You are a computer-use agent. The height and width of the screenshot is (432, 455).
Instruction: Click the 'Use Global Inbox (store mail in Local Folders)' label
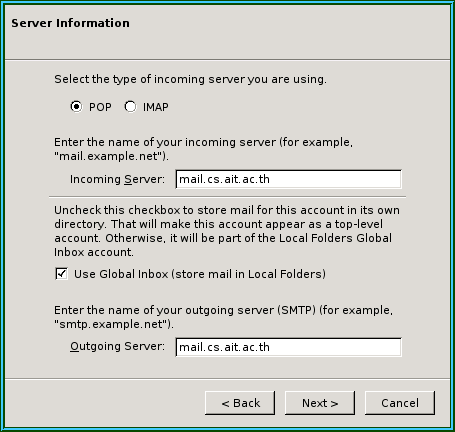point(200,274)
